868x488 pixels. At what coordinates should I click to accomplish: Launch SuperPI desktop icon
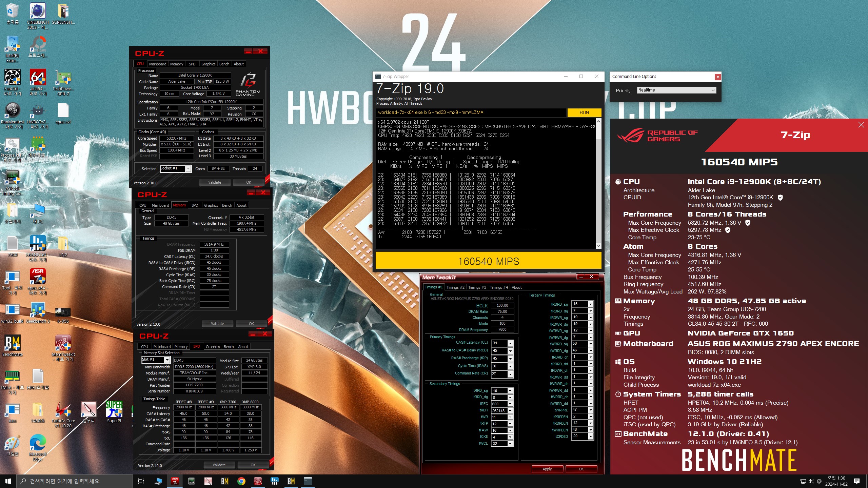click(x=114, y=412)
